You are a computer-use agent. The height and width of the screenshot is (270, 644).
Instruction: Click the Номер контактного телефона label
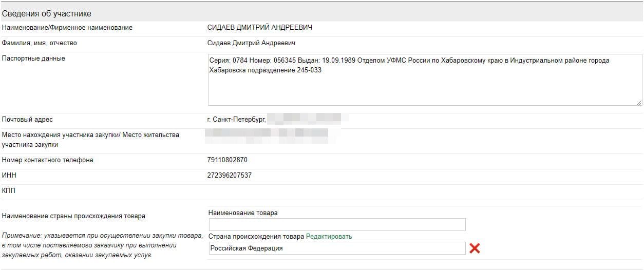[48, 160]
